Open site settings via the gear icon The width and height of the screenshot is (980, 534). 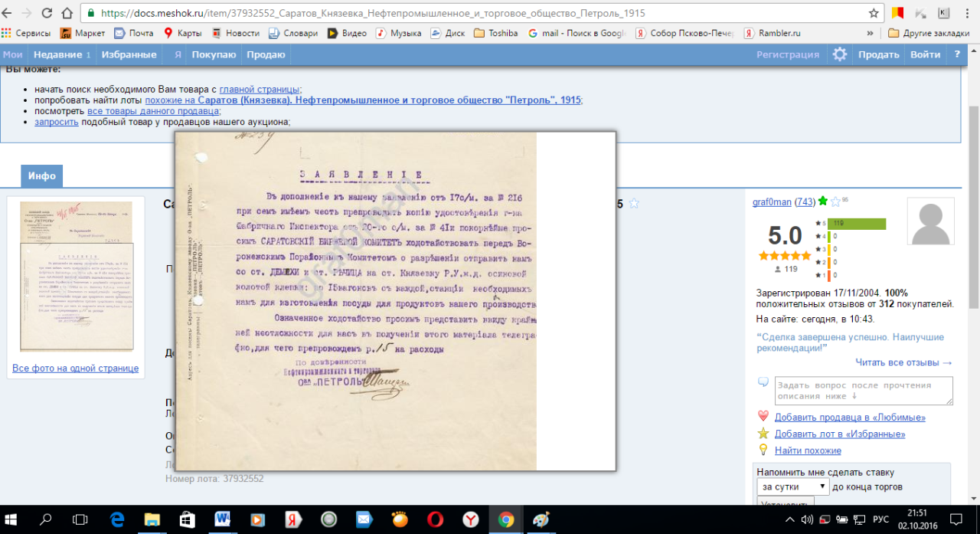[840, 54]
